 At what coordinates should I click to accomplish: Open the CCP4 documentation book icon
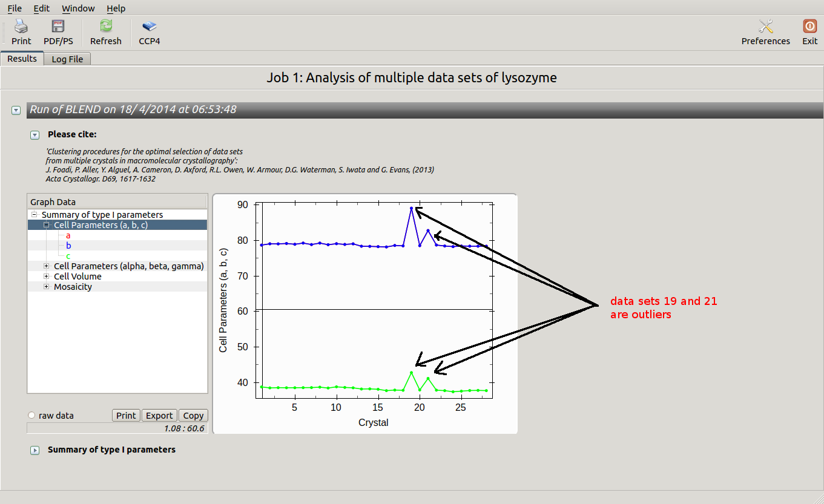click(x=149, y=26)
